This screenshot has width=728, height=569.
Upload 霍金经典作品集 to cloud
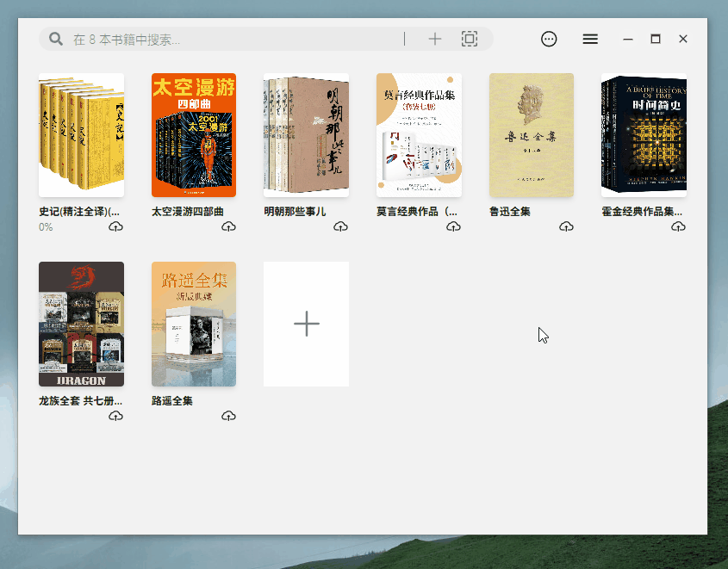[x=678, y=226]
